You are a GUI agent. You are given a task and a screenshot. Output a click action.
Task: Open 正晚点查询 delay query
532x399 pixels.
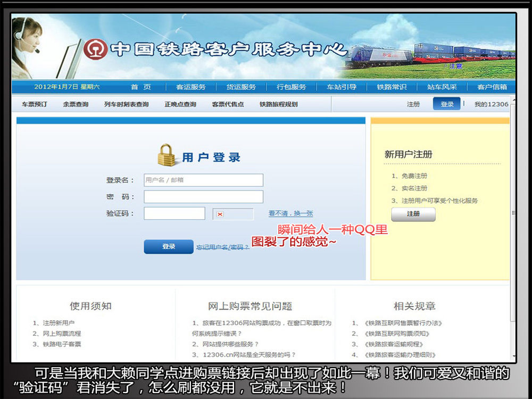[180, 104]
